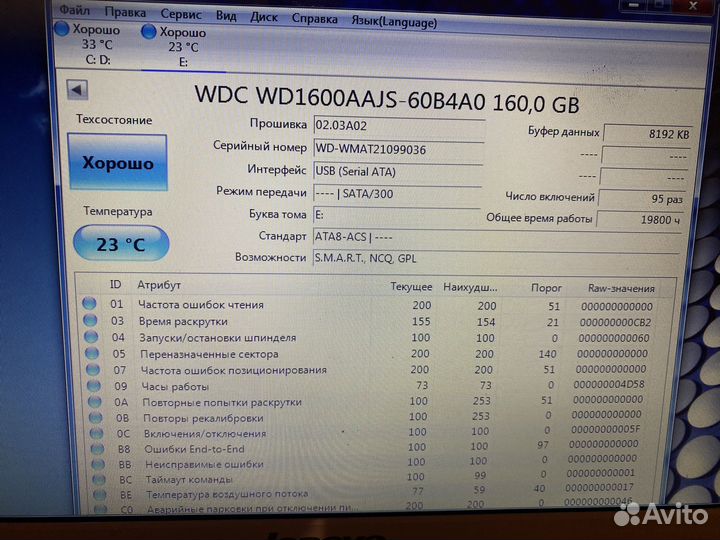Open the Диск menu

tap(264, 17)
